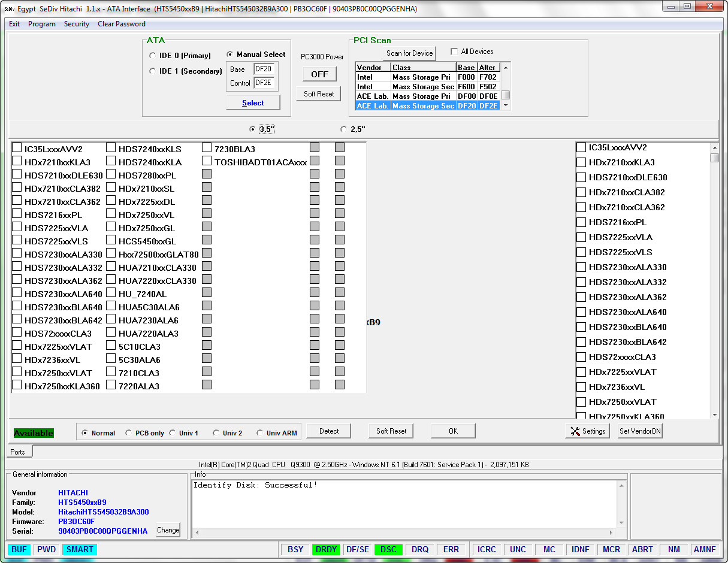This screenshot has height=563, width=728.
Task: Click the SMART status indicator
Action: coord(80,549)
